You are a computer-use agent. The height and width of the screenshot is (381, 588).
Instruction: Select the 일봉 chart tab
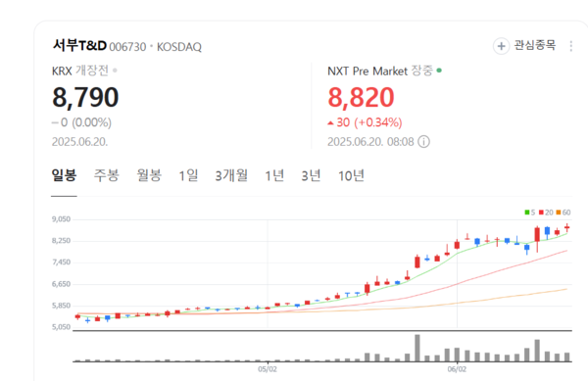tap(64, 175)
